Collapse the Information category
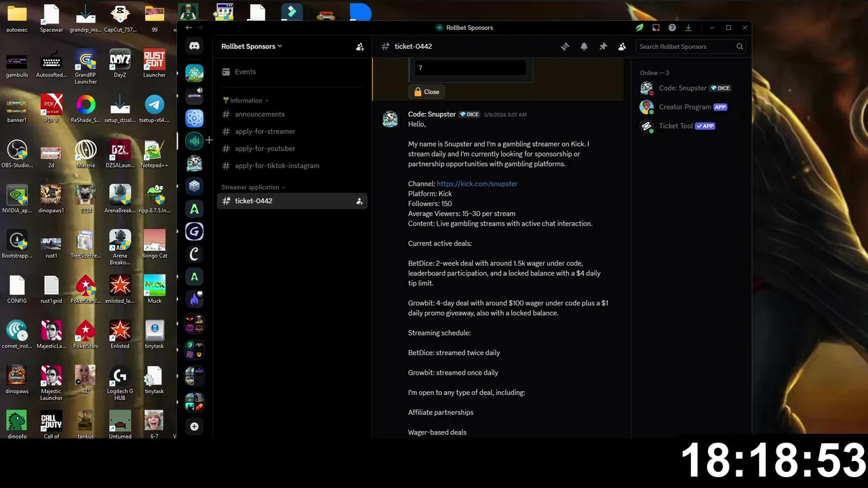Screen dimensions: 868x488 tap(245, 100)
